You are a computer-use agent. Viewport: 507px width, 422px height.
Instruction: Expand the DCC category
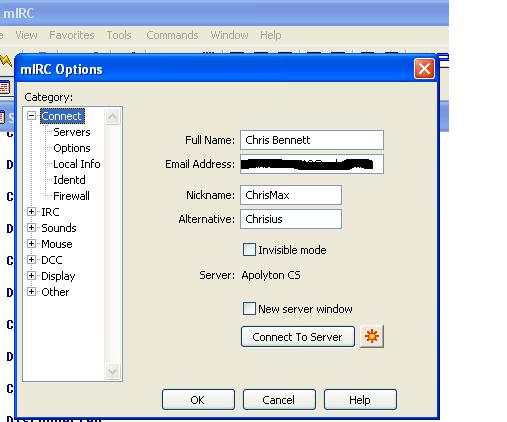click(31, 260)
